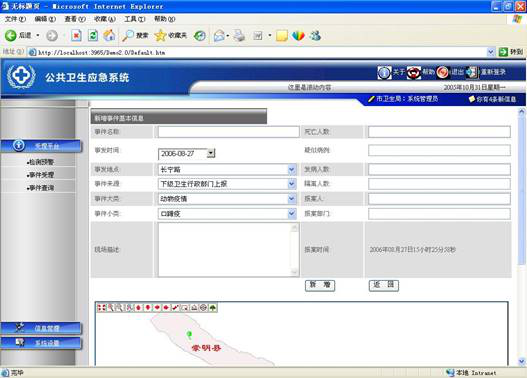
Task: Select the map zoom-in magnifier tool
Action: coord(110,307)
